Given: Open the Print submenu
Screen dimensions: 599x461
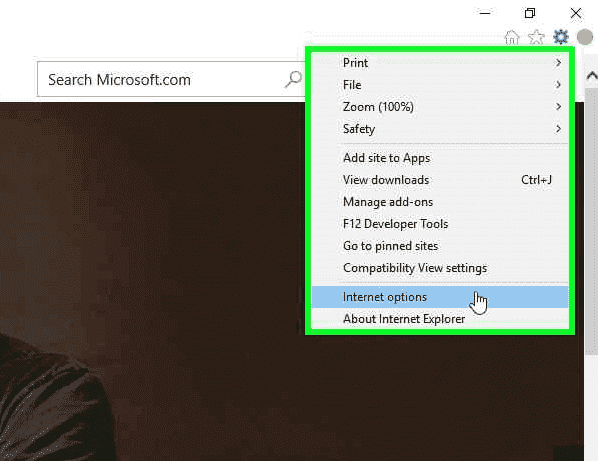Looking at the screenshot, I should pyautogui.click(x=440, y=63).
